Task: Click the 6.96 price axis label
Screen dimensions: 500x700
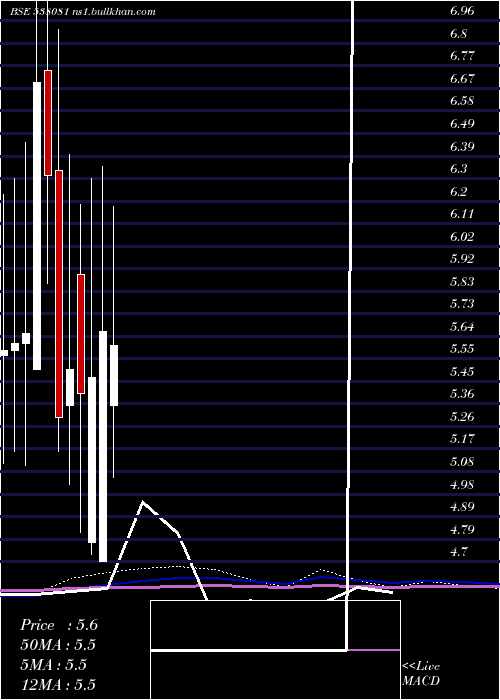Action: coord(462,11)
